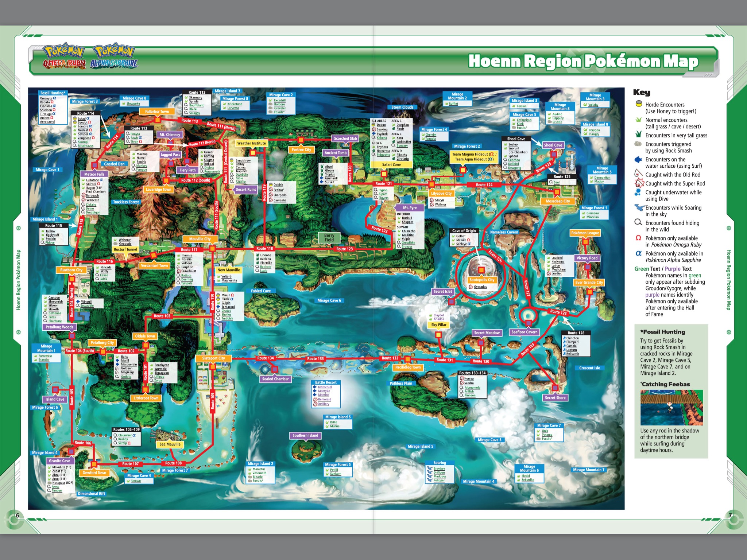Click the Mossdeep City label
The width and height of the screenshot is (747, 560).
pos(557,201)
